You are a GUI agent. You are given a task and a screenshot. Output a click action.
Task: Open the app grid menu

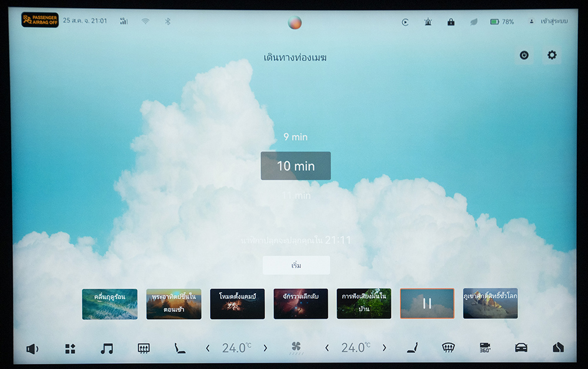point(70,348)
